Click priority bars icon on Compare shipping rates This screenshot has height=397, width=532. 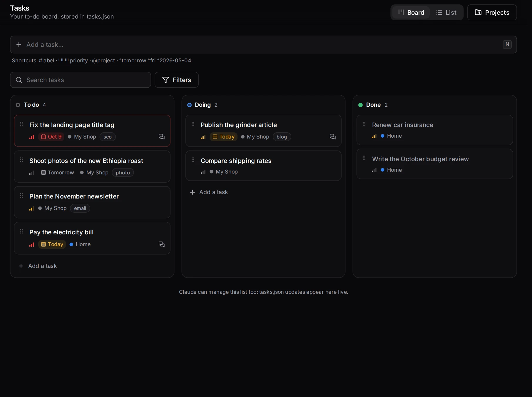pos(203,172)
